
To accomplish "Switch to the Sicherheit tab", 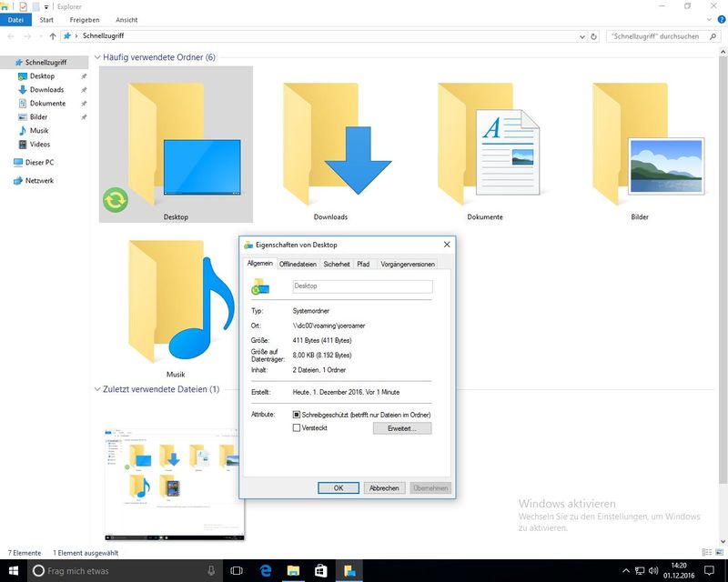I will point(337,264).
